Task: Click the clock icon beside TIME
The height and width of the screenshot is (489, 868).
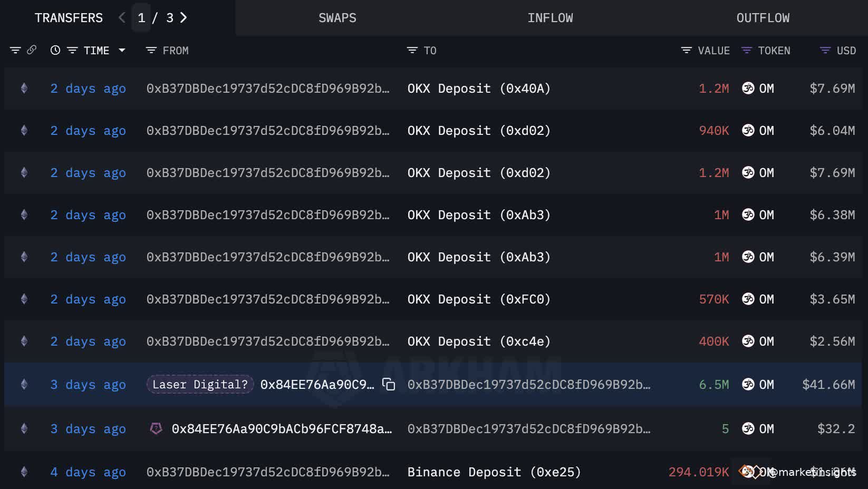Action: coord(55,51)
